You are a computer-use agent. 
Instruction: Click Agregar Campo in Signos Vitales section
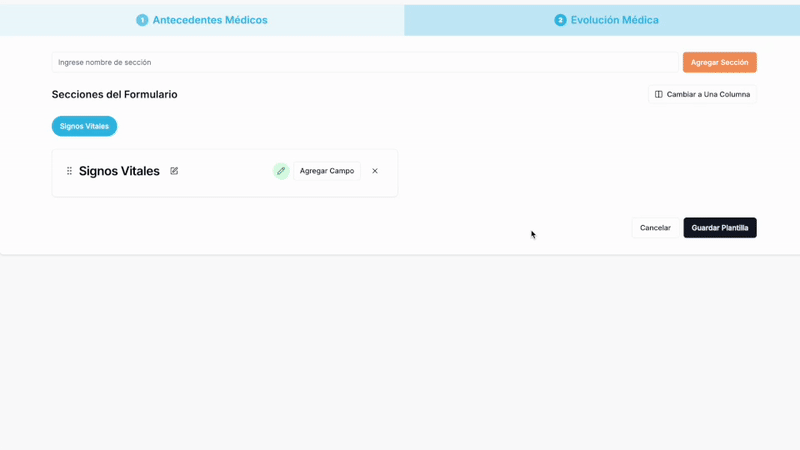coord(327,171)
